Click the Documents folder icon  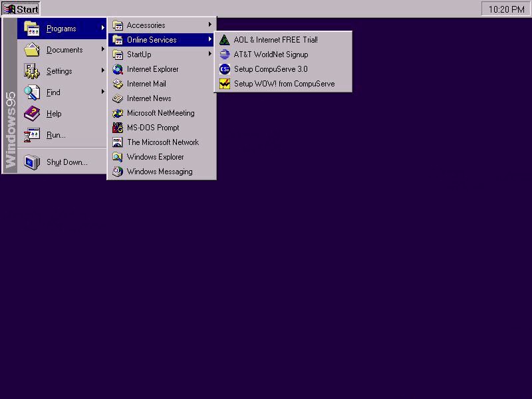[32, 50]
